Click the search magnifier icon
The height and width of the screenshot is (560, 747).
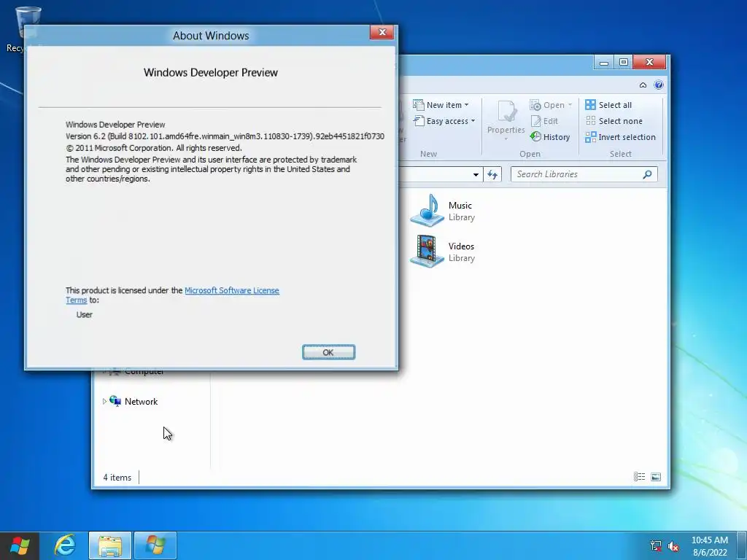click(x=648, y=174)
